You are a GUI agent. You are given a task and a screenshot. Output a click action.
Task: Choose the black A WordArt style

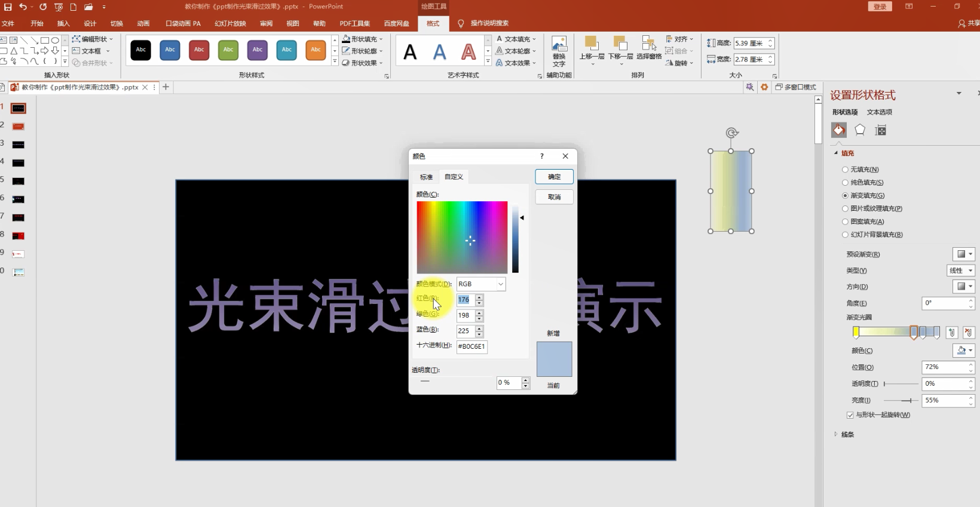pyautogui.click(x=411, y=53)
